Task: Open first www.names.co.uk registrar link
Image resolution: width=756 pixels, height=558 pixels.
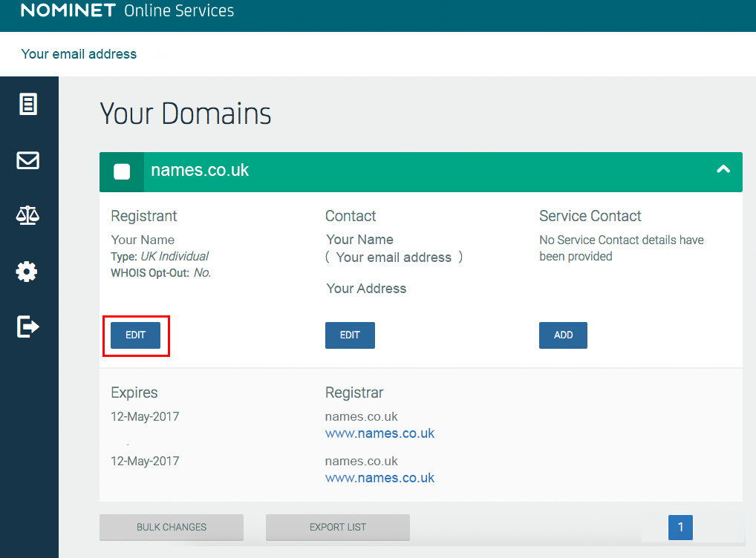Action: click(x=380, y=433)
